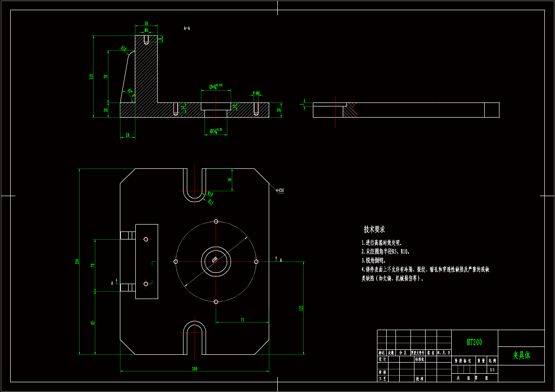Select the 夹具体 part name text

pyautogui.click(x=521, y=355)
